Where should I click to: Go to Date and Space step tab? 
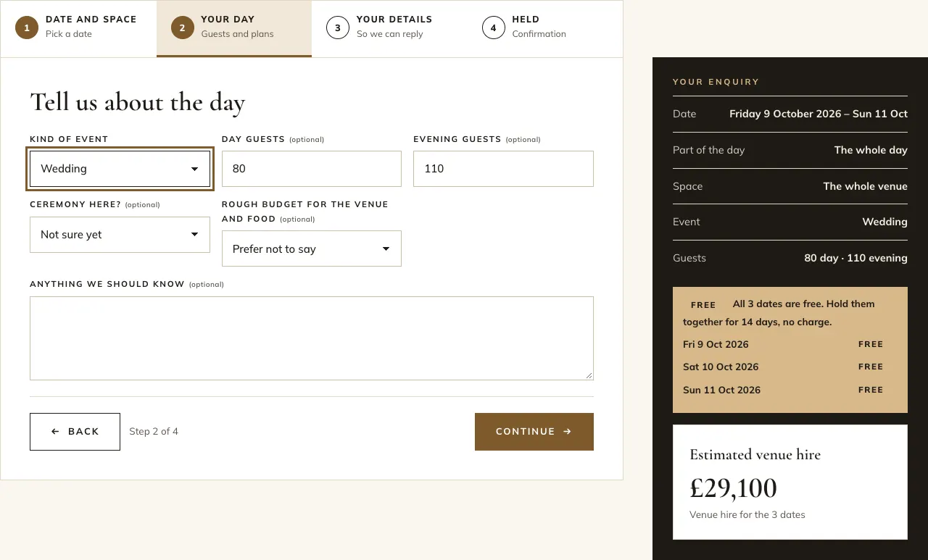78,28
